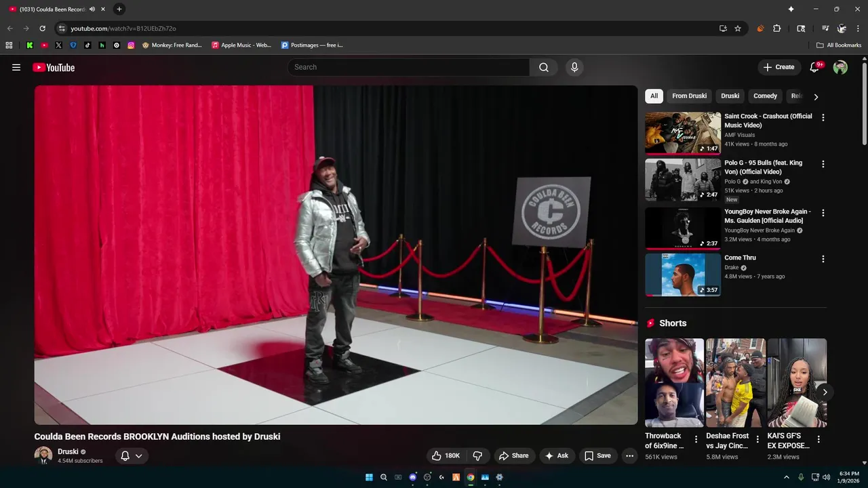Open the Kick bookmark icon
The width and height of the screenshot is (868, 488).
pos(30,45)
